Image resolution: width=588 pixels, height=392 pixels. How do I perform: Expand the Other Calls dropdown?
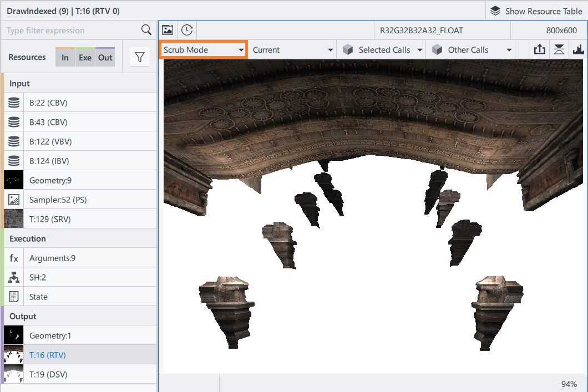[x=472, y=50]
